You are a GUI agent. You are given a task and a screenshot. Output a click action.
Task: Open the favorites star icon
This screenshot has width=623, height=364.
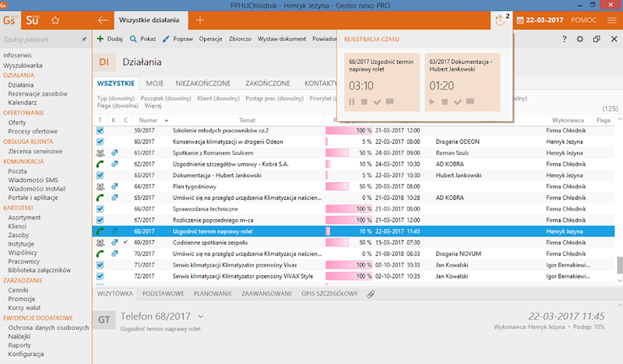[x=55, y=20]
